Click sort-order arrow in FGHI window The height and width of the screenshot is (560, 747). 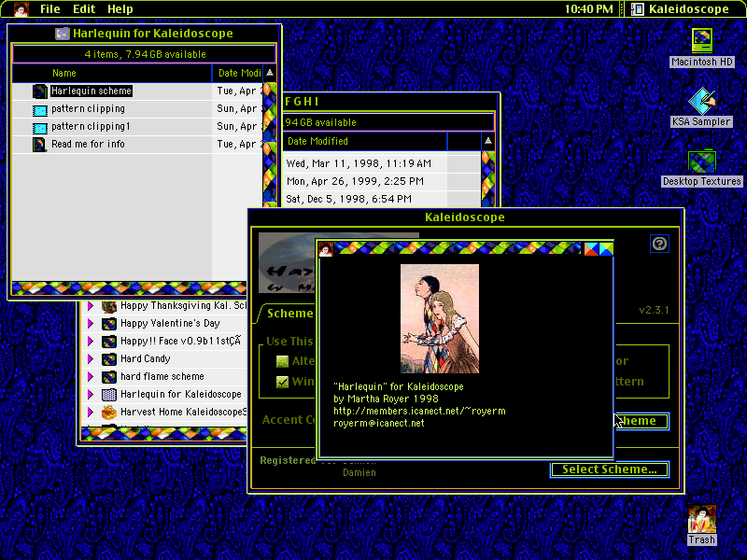[x=487, y=141]
